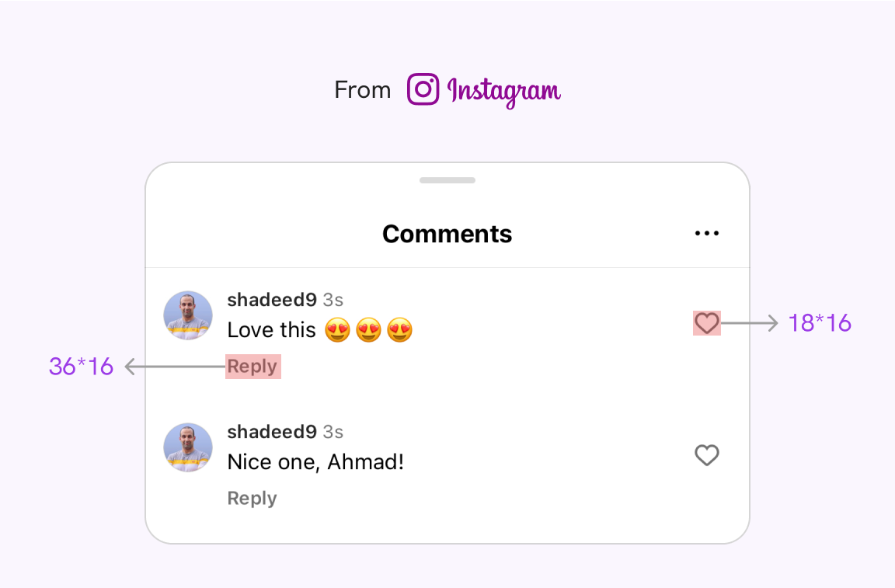Select shadeed9's avatar on the second comment
895x588 pixels.
pos(187,447)
